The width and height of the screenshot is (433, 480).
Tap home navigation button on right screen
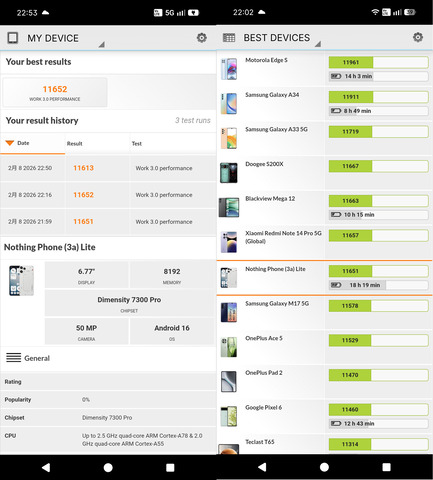324,467
